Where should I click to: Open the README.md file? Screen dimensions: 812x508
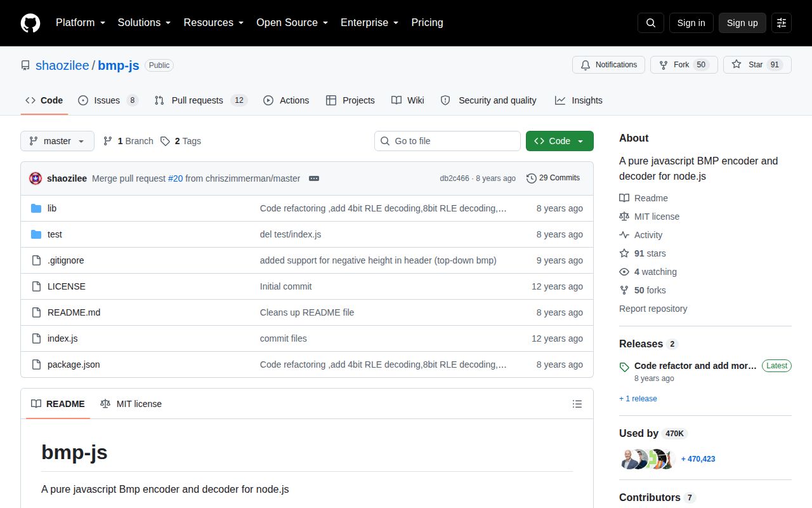click(74, 312)
